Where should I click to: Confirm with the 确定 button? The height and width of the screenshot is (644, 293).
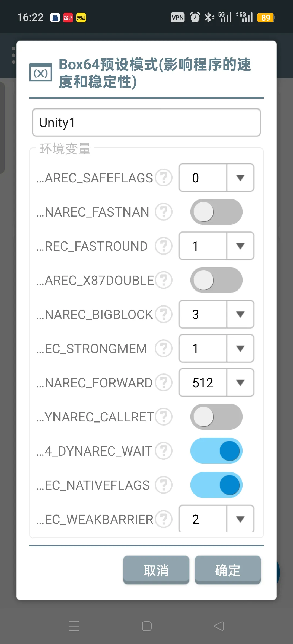[x=228, y=570]
